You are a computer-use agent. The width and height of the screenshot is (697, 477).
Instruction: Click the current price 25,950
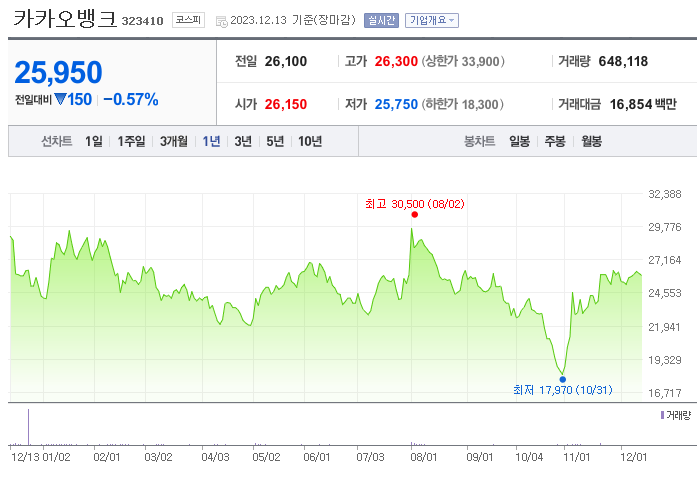(x=58, y=72)
